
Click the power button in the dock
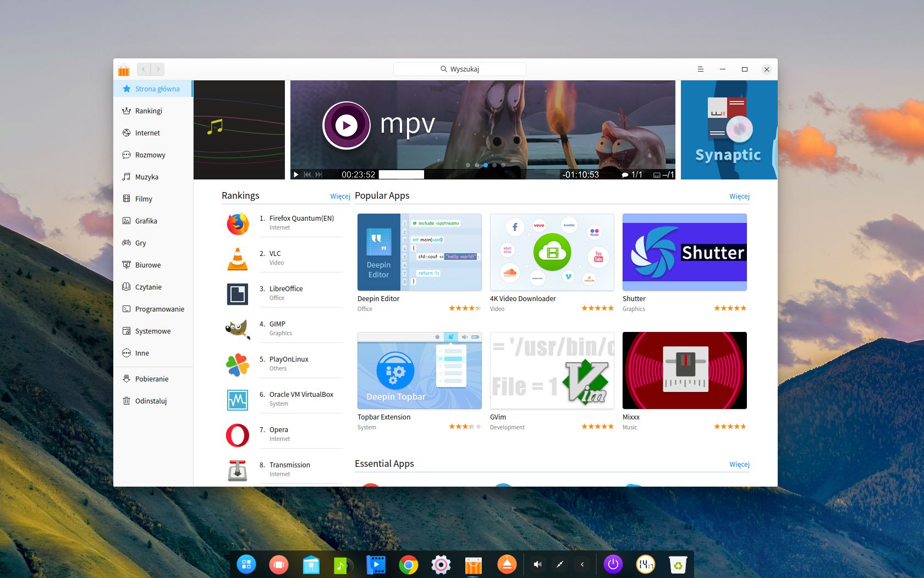613,564
